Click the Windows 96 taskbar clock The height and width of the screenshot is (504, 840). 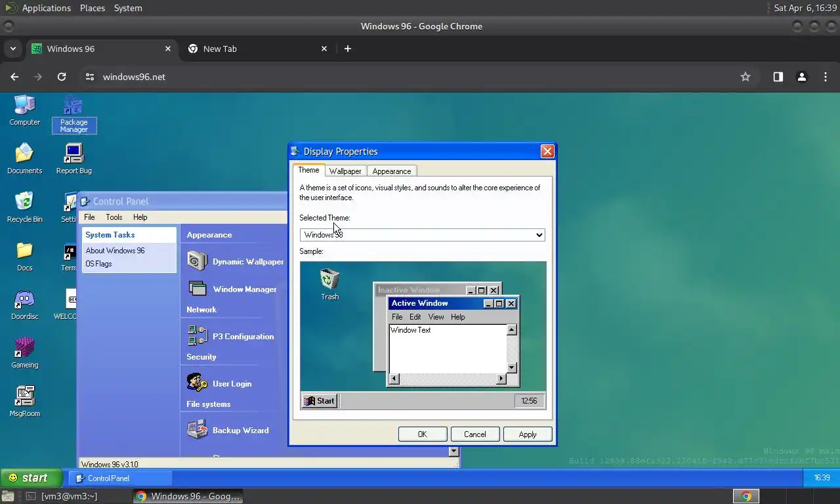point(822,478)
